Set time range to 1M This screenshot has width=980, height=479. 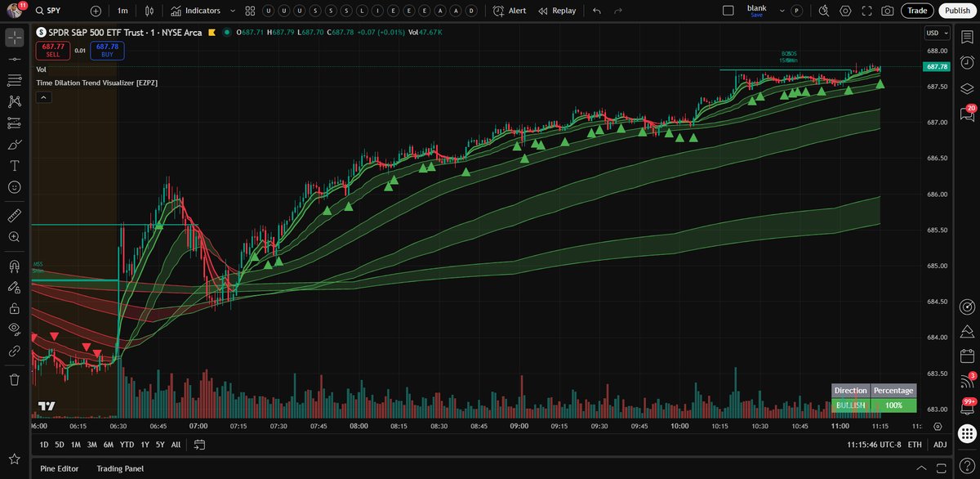point(75,445)
